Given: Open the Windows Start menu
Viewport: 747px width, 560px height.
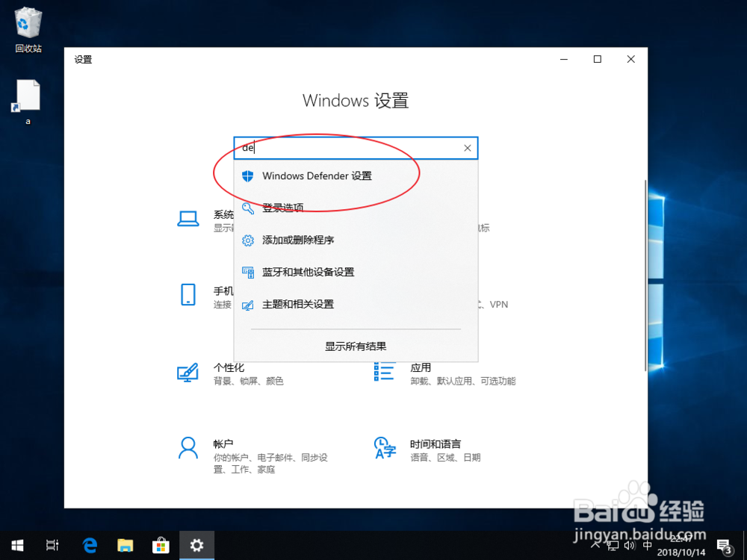Looking at the screenshot, I should [18, 545].
